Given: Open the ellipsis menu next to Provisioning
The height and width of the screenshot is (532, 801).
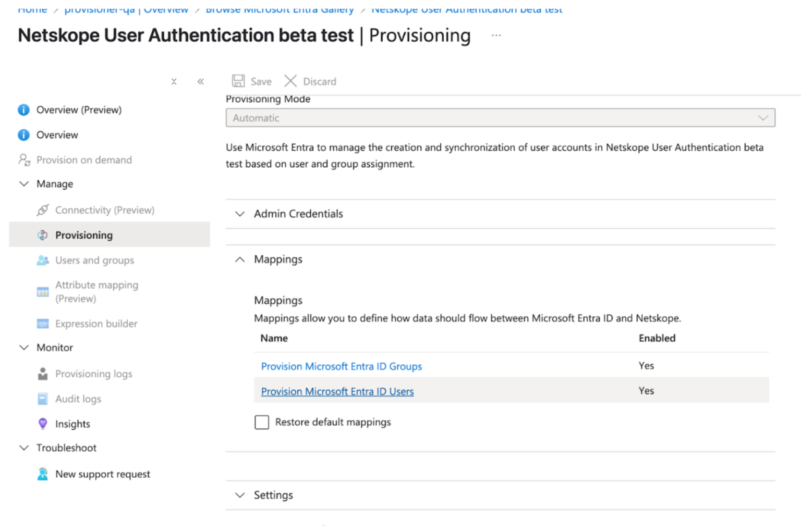Looking at the screenshot, I should click(496, 35).
